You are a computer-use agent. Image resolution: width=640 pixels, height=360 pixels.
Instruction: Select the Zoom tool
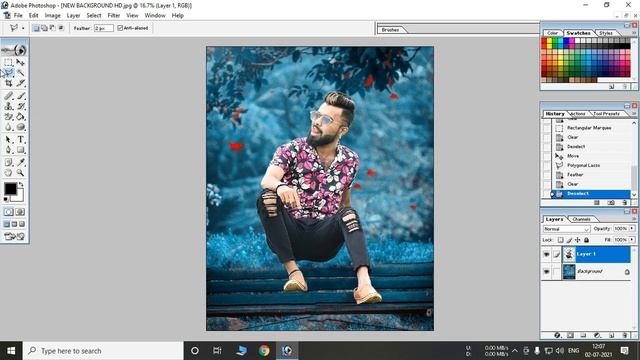click(x=20, y=173)
